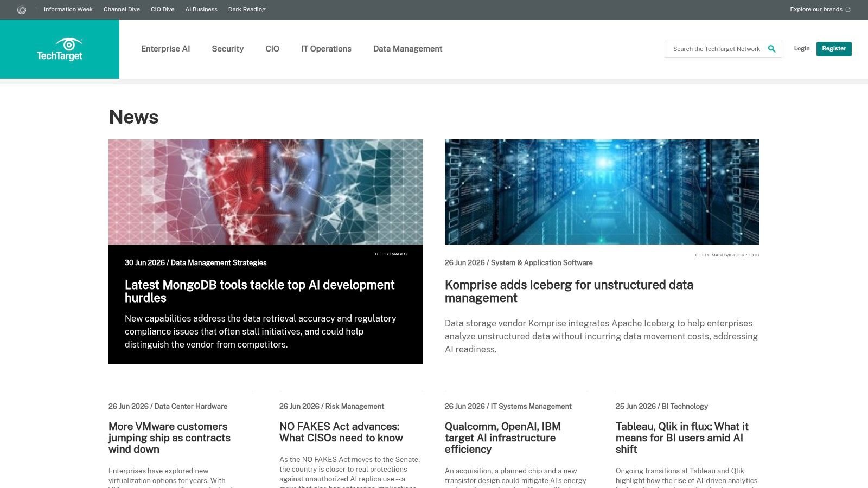868x488 pixels.
Task: Open the Komprise data center image
Action: 602,192
